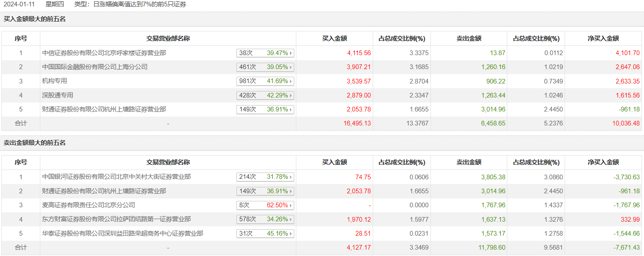Open 财通证券杭州上塘路 link in buy table

104,109
